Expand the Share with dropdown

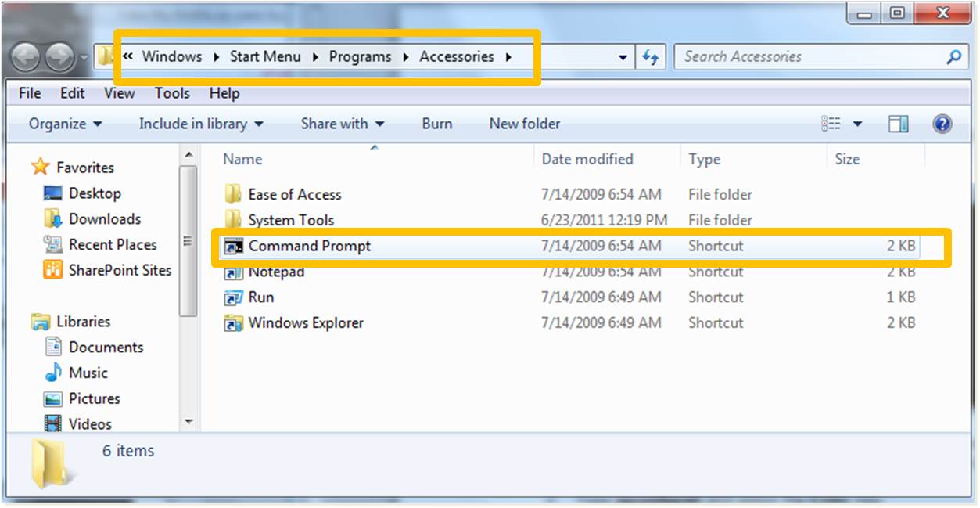coord(342,124)
